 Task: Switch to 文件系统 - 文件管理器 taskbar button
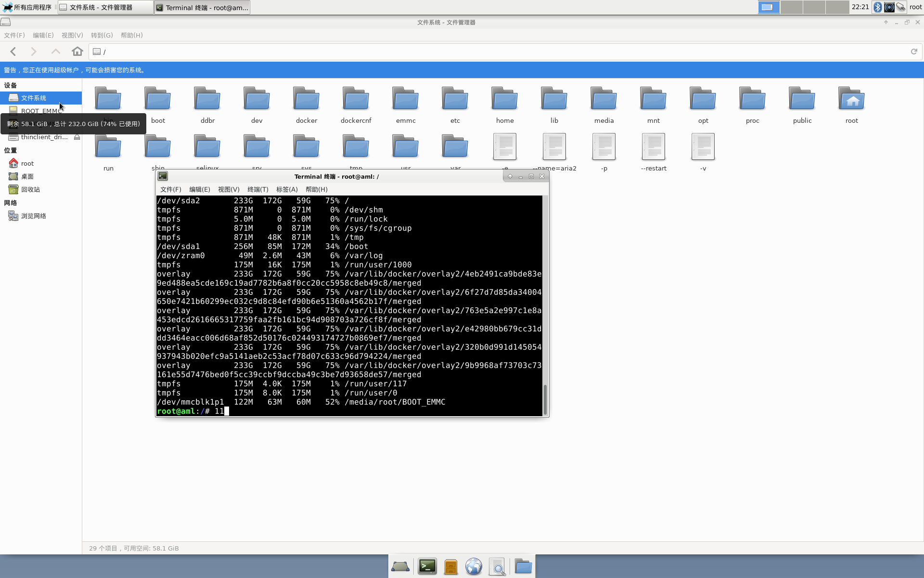[x=105, y=7]
